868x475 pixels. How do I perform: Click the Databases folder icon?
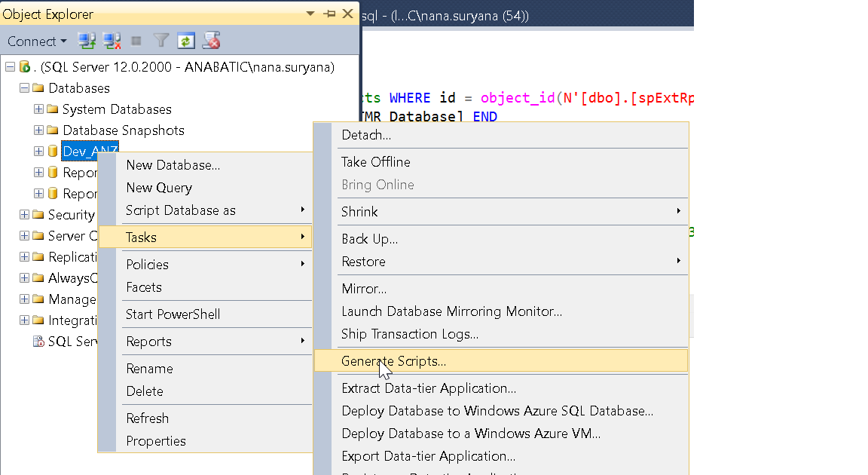pos(38,88)
